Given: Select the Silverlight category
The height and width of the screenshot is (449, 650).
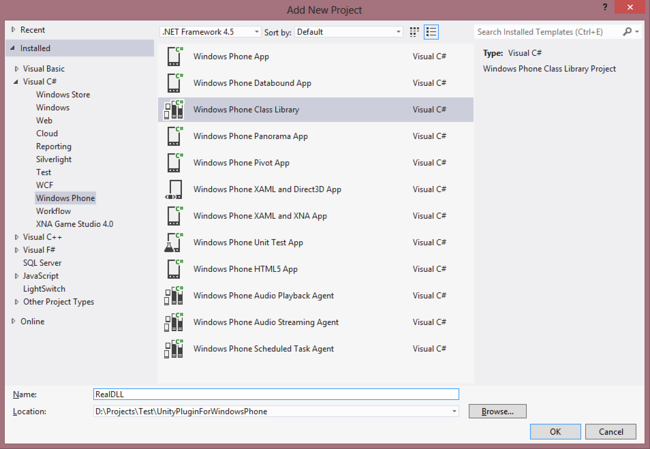Looking at the screenshot, I should [53, 159].
